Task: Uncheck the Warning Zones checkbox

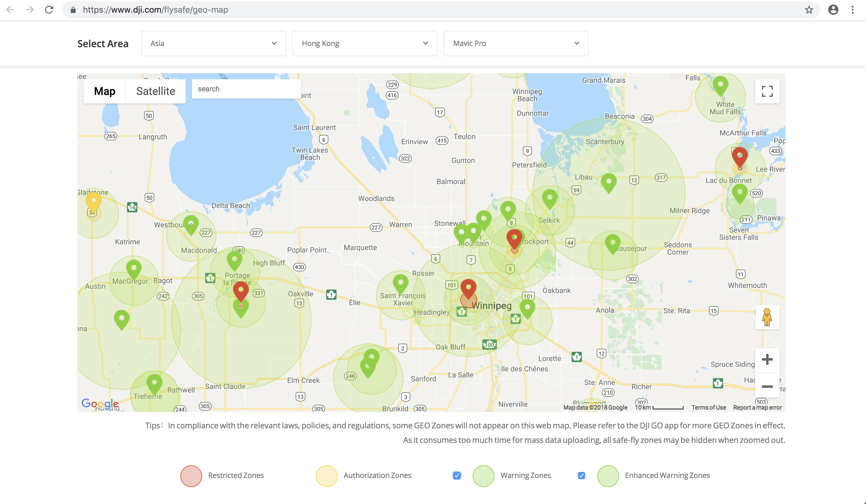Action: tap(456, 476)
